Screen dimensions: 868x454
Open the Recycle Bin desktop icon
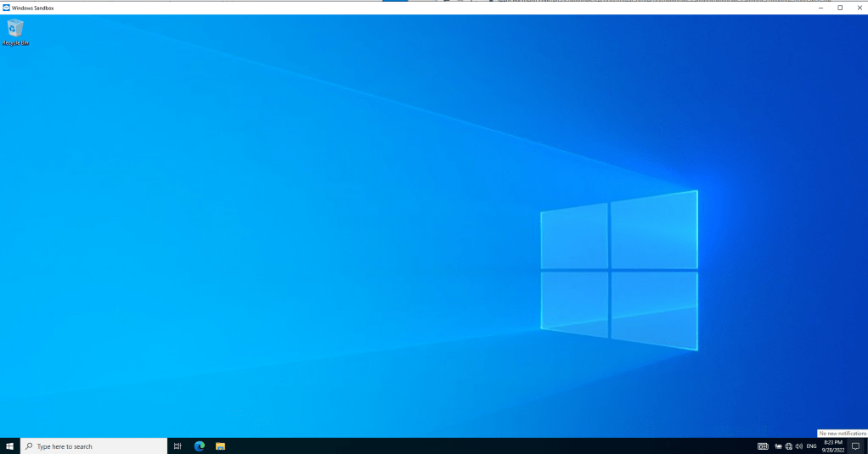pyautogui.click(x=15, y=31)
